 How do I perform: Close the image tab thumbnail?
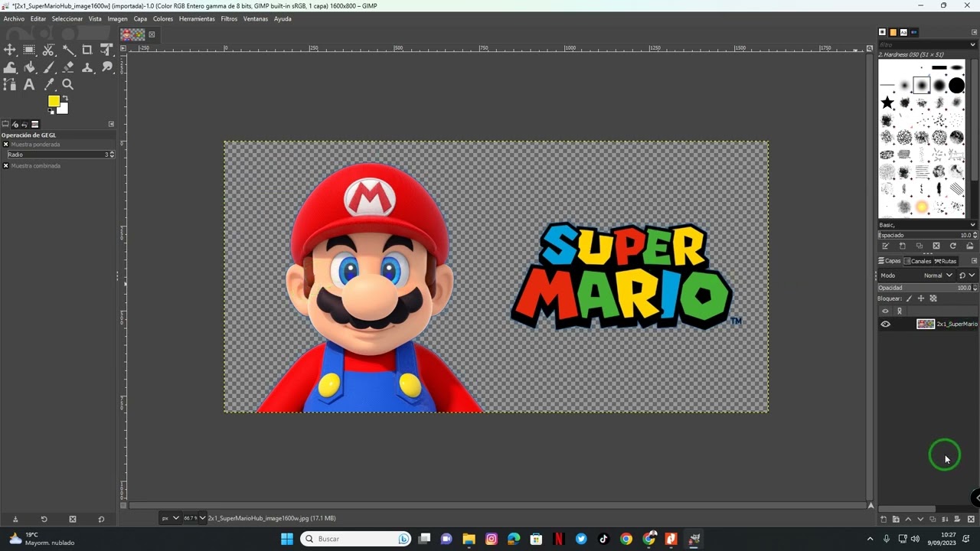[152, 34]
